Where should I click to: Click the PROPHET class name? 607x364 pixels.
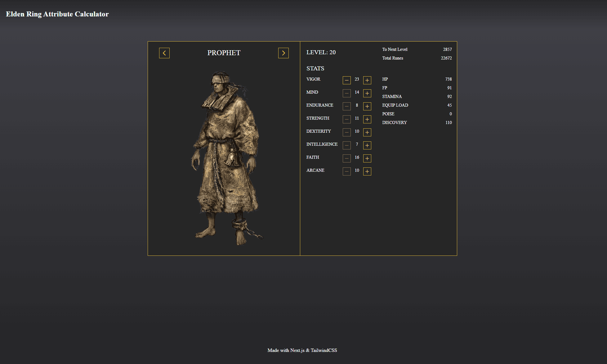[224, 53]
